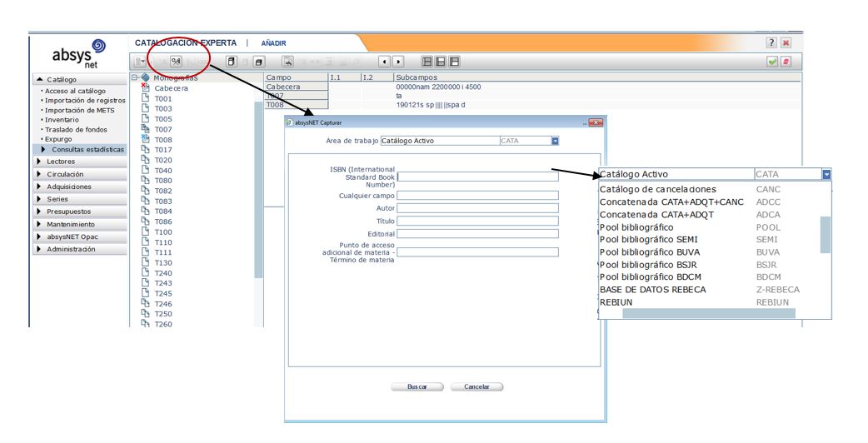The image size is (868, 443).
Task: Select the second panel layout icon
Action: [441, 62]
